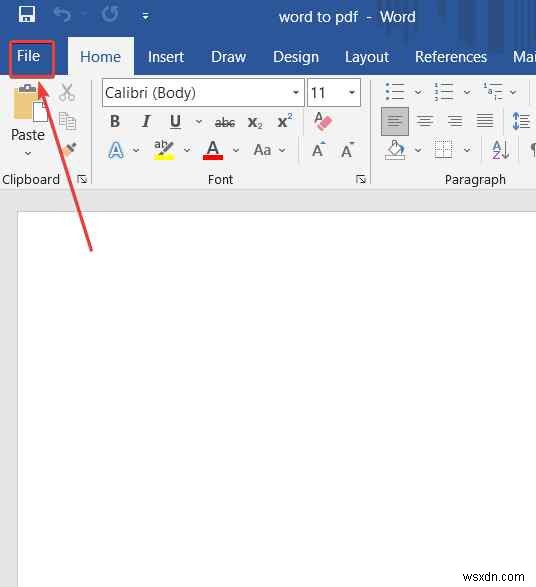Click the Copy icon
Image resolution: width=536 pixels, height=587 pixels.
point(68,121)
